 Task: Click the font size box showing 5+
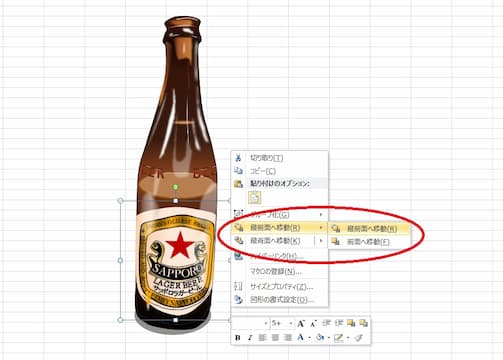[x=279, y=323]
